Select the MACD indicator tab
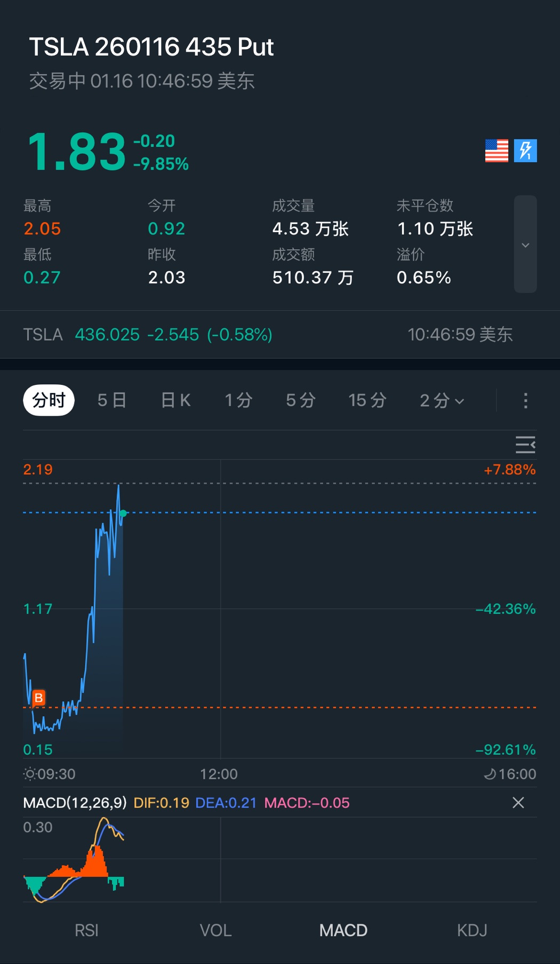Screen dimensions: 560x964 click(x=343, y=930)
